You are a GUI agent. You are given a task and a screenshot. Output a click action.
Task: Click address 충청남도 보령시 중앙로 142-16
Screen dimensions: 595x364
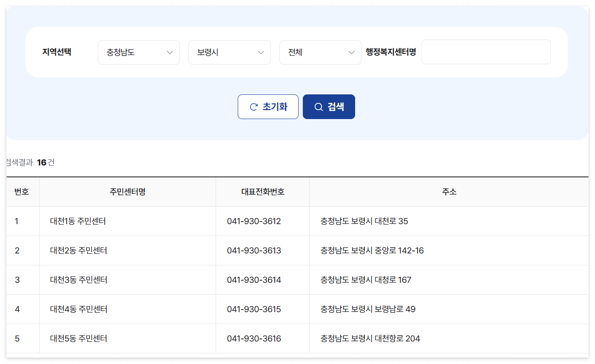point(372,250)
